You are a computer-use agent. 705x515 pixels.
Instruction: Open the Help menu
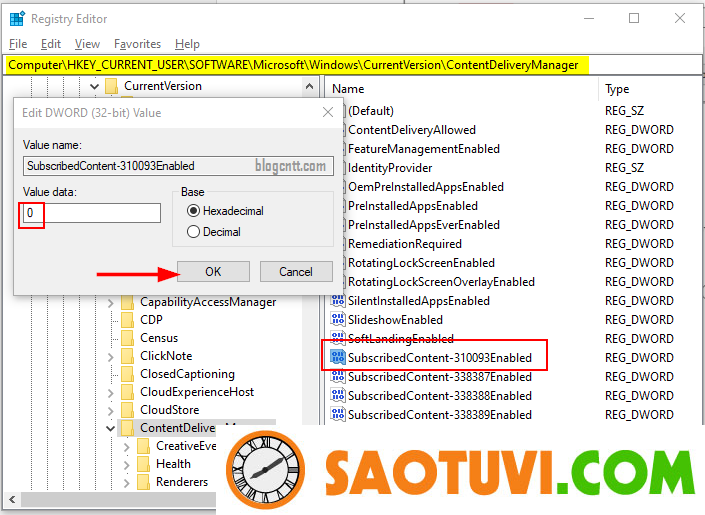click(x=187, y=44)
